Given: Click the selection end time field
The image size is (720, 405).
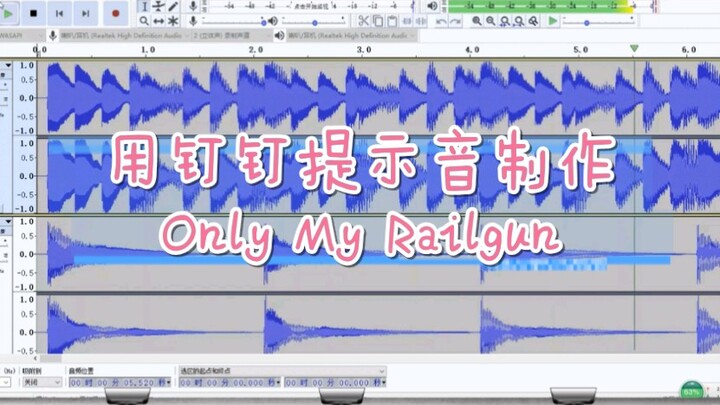Looking at the screenshot, I should tap(335, 382).
